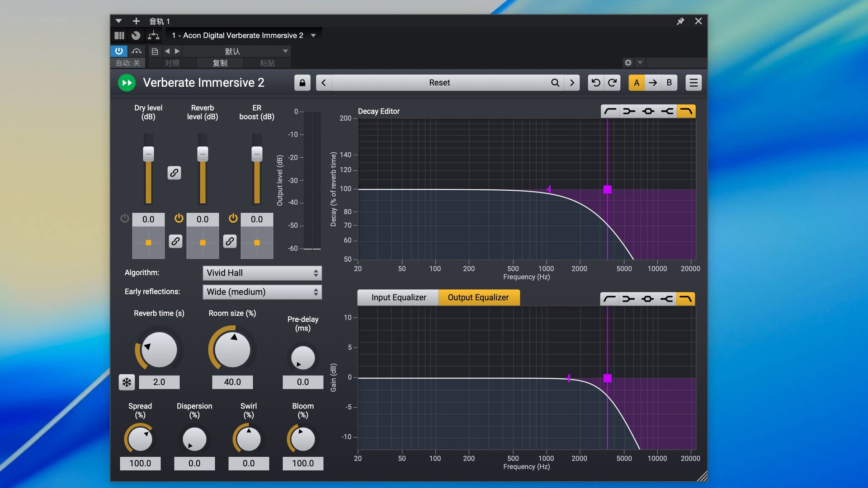The height and width of the screenshot is (488, 868).
Task: Click the Reverb time value field 2.0
Action: pyautogui.click(x=159, y=382)
